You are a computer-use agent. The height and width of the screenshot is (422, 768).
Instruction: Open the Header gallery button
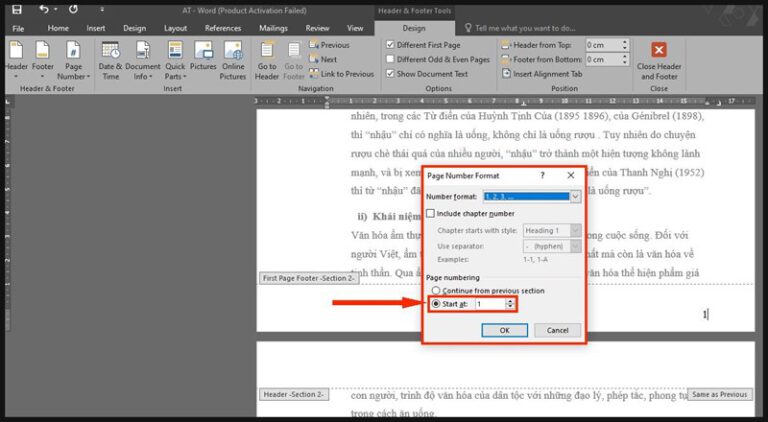pyautogui.click(x=16, y=61)
